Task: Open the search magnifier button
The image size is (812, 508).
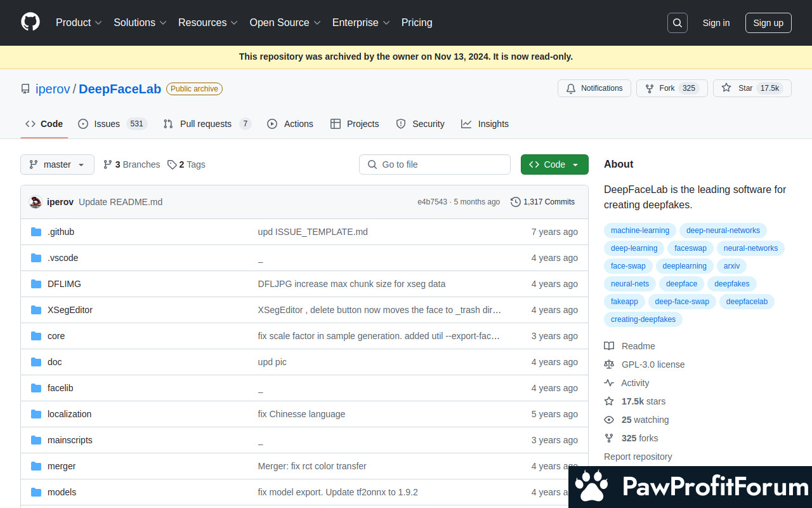Action: [678, 23]
